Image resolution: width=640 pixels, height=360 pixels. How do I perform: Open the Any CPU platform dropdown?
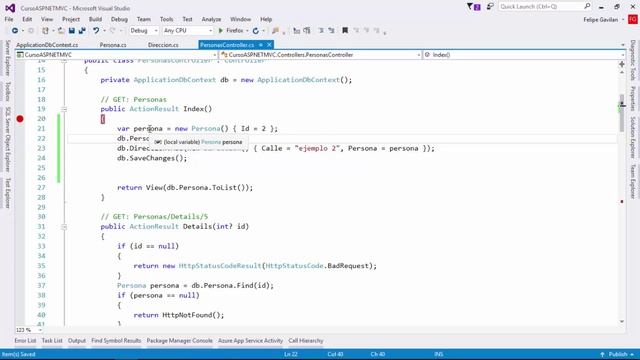click(x=188, y=31)
